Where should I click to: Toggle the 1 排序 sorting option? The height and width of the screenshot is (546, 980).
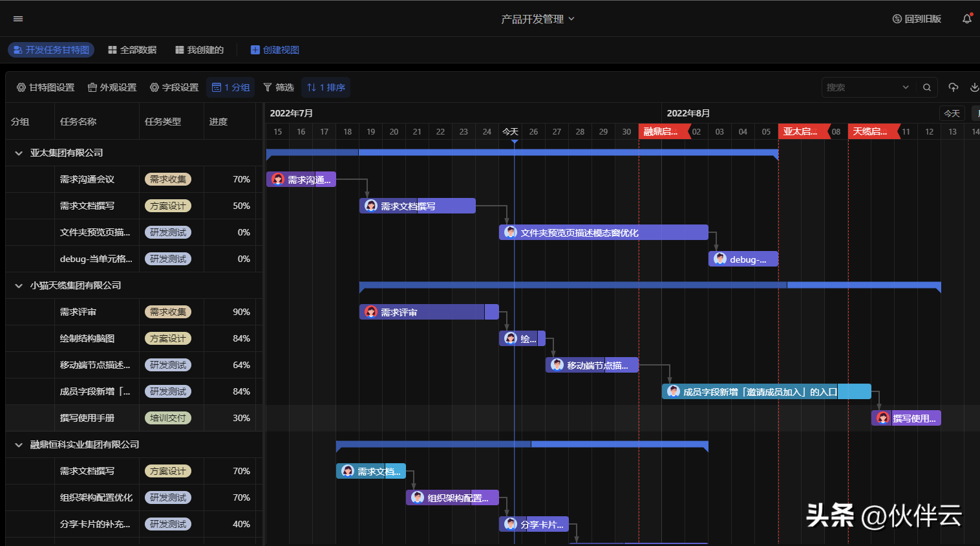[x=326, y=87]
